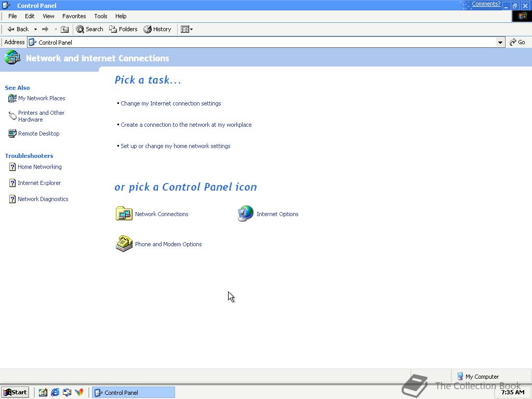Open My Network Places link
Viewport: 532px width, 399px height.
coord(42,98)
